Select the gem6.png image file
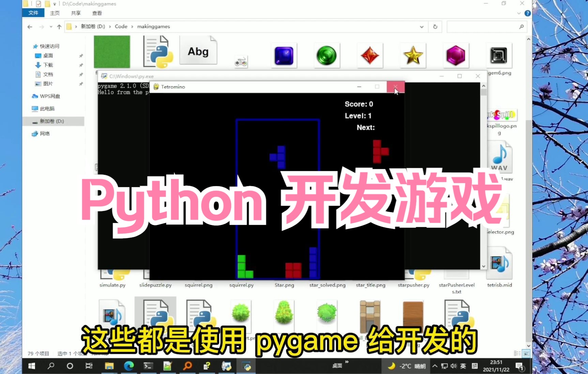Screen dimensions: 588x374 tap(499, 56)
